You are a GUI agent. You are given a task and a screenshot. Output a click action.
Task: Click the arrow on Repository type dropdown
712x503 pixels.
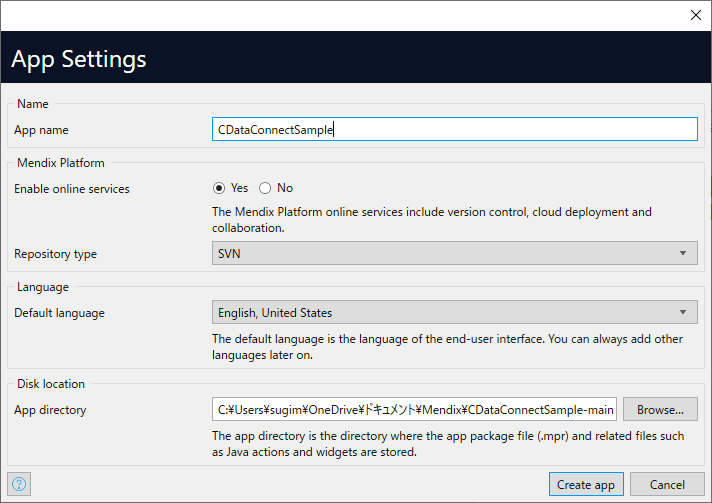tap(684, 253)
